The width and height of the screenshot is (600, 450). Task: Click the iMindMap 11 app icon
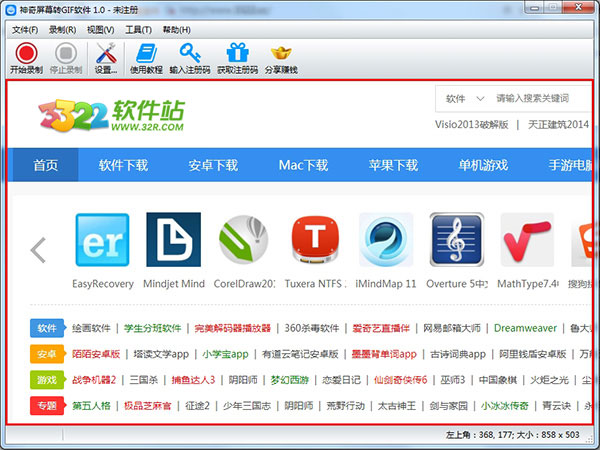pos(386,240)
